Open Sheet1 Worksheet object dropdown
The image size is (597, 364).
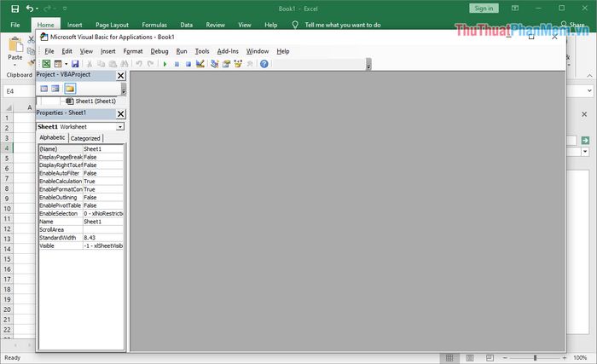click(120, 127)
